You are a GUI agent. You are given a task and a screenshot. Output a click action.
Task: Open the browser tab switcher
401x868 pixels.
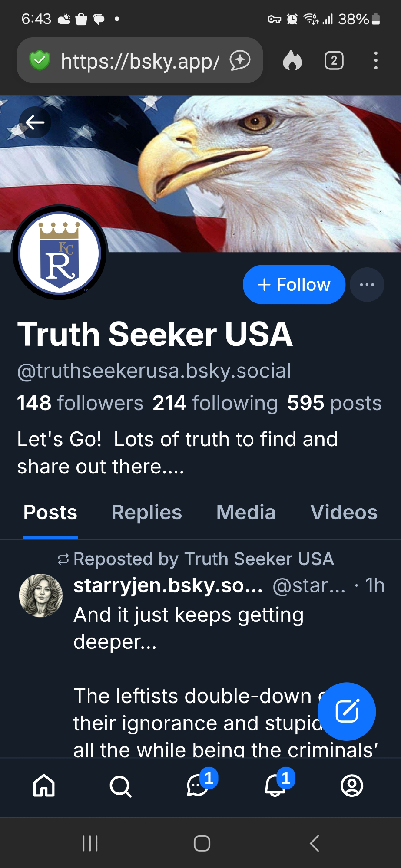[x=334, y=61]
